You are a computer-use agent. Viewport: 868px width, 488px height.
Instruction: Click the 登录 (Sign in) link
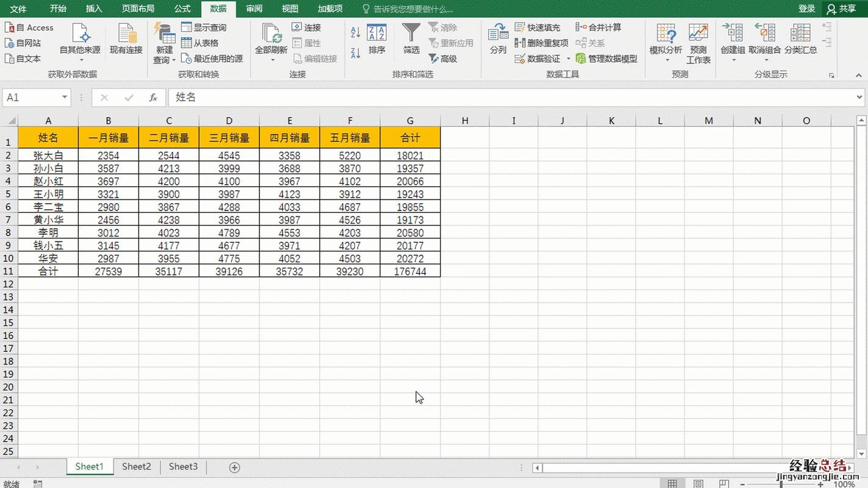806,9
